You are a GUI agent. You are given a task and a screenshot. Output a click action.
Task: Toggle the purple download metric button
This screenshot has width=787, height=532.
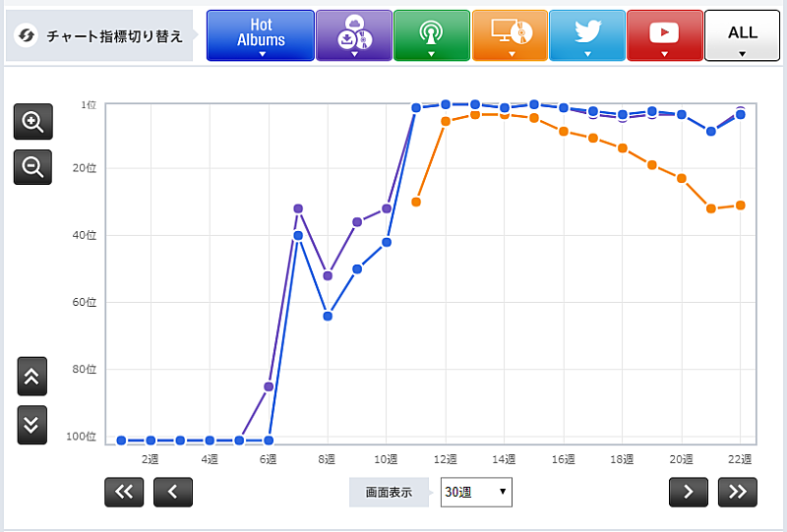coord(352,35)
